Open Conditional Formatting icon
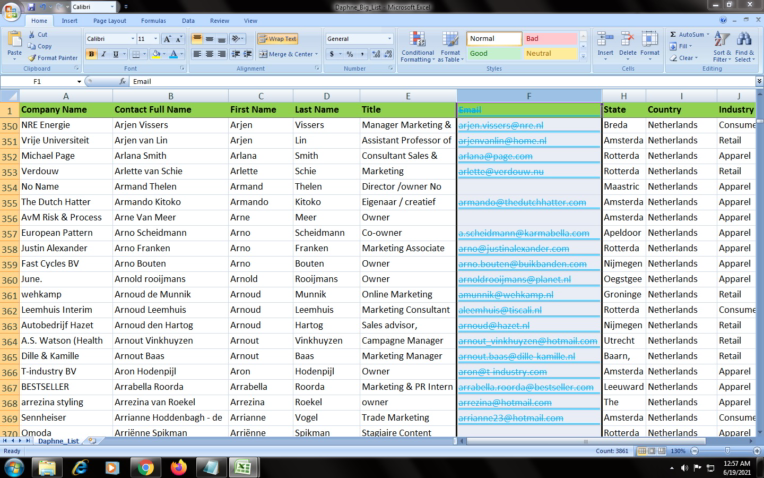The width and height of the screenshot is (764, 478). (x=418, y=39)
